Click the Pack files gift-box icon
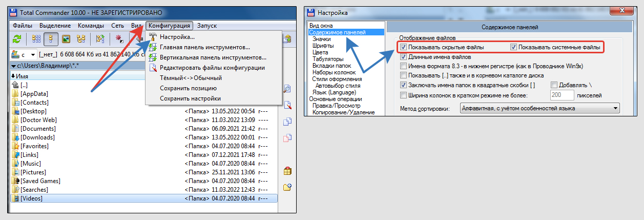Viewport: 644px width, 220px height. pos(287,171)
